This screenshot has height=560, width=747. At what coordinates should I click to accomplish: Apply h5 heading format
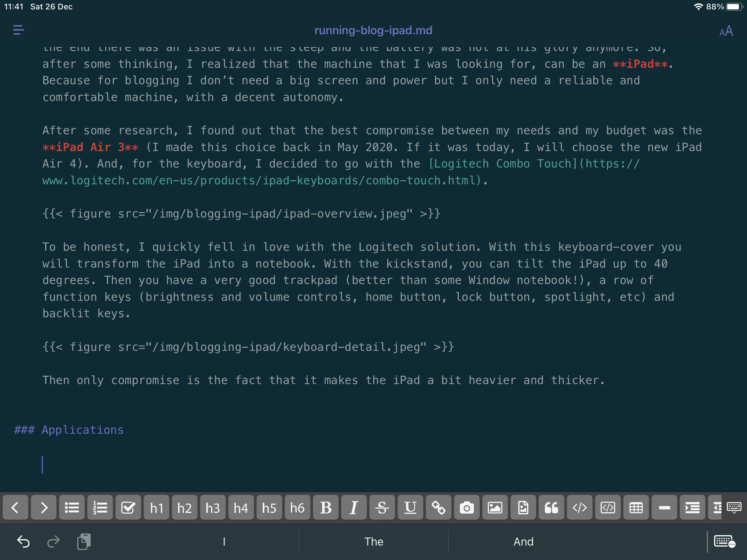pos(269,507)
